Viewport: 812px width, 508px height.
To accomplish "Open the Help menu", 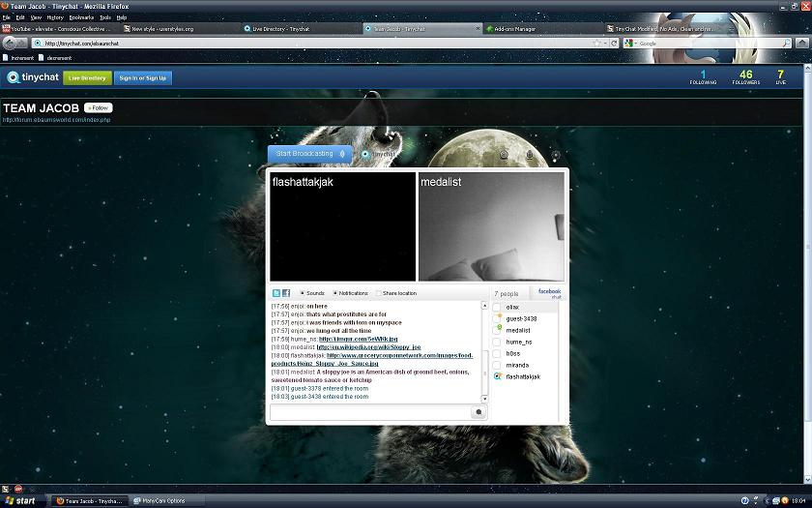I will (122, 17).
